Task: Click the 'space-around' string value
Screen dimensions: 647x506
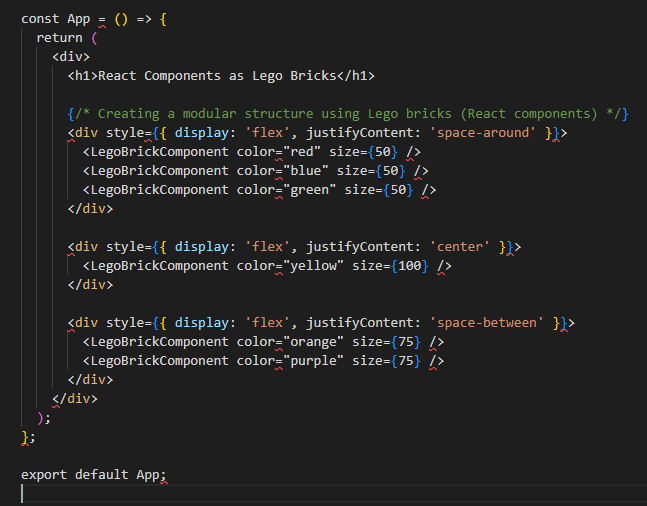Action: click(x=483, y=133)
